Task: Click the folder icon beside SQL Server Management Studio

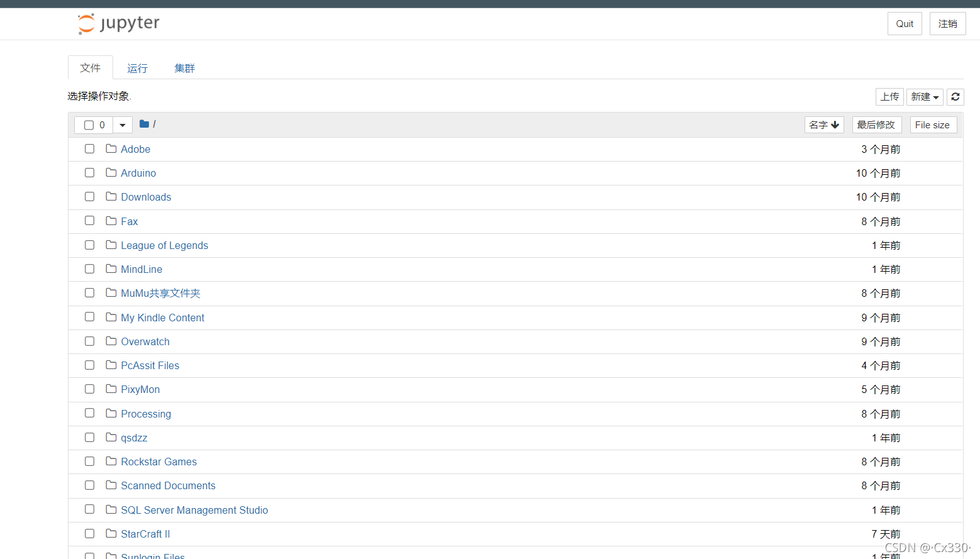Action: pos(111,510)
